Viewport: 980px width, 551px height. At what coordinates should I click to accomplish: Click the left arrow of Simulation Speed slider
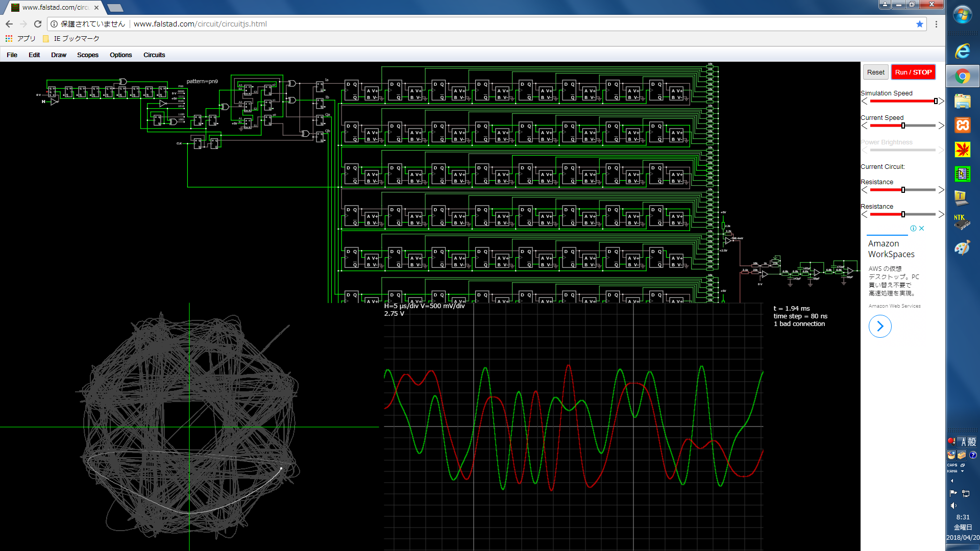[x=865, y=101]
